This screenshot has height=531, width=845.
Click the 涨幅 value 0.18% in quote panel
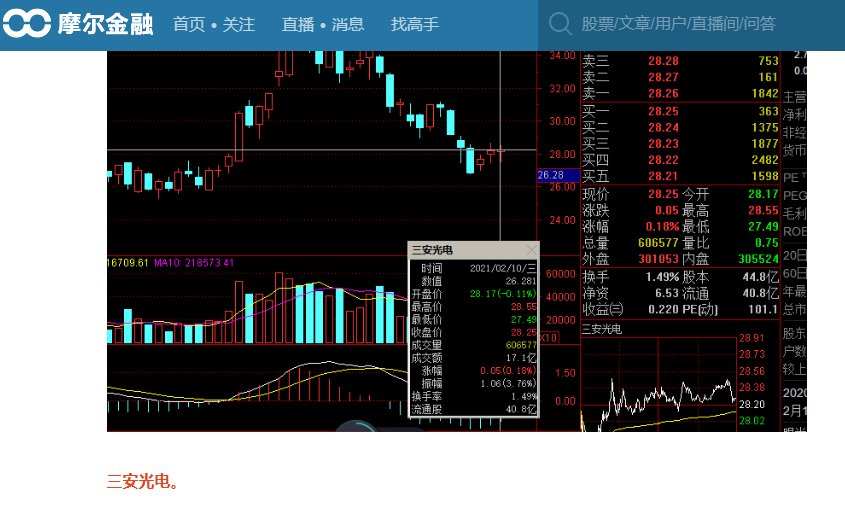662,226
